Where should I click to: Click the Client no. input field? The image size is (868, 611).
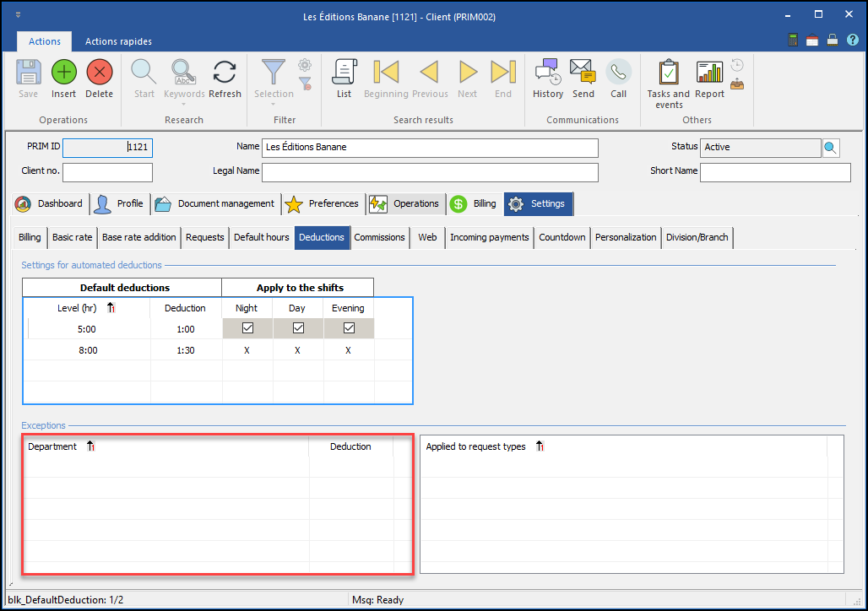point(107,172)
